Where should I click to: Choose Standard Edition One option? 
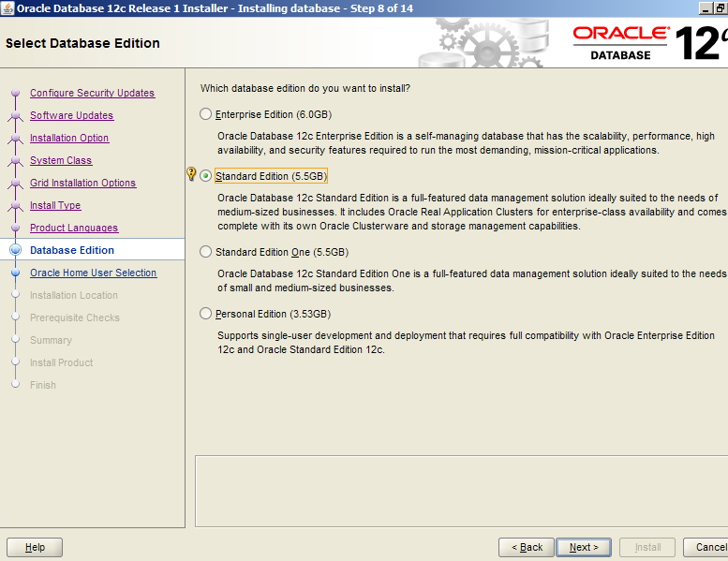pos(206,252)
